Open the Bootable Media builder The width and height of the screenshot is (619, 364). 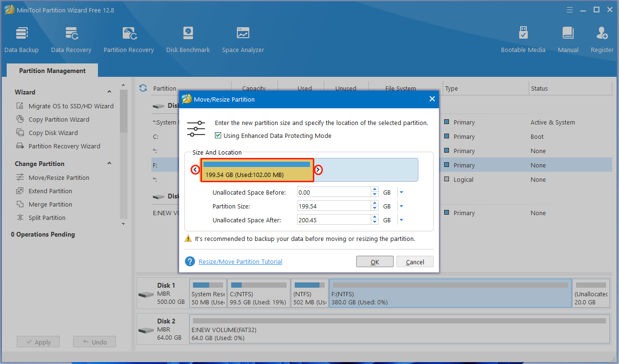[x=523, y=39]
